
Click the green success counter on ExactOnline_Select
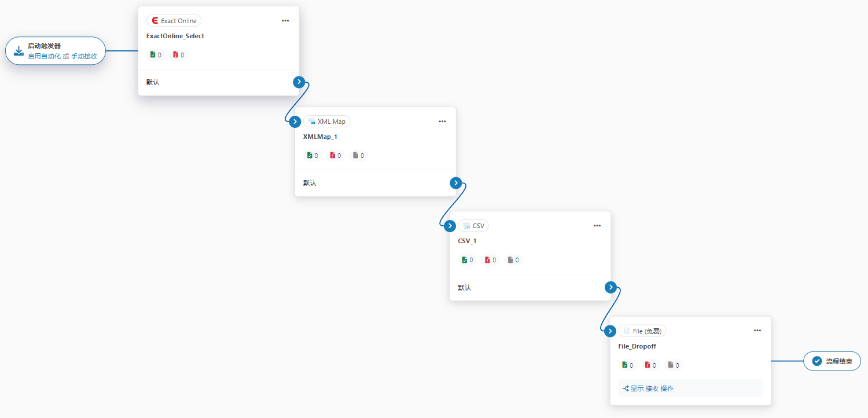click(156, 55)
